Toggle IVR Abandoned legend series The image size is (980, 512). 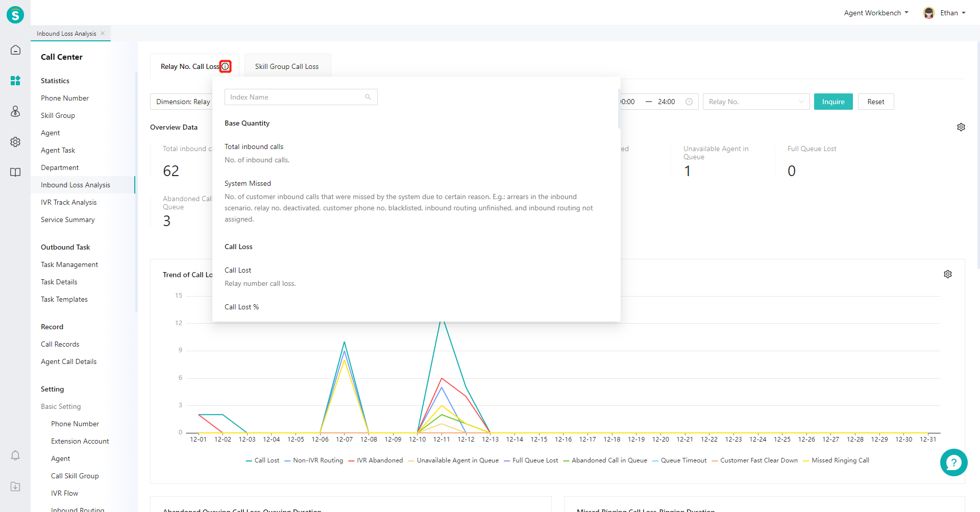point(376,460)
